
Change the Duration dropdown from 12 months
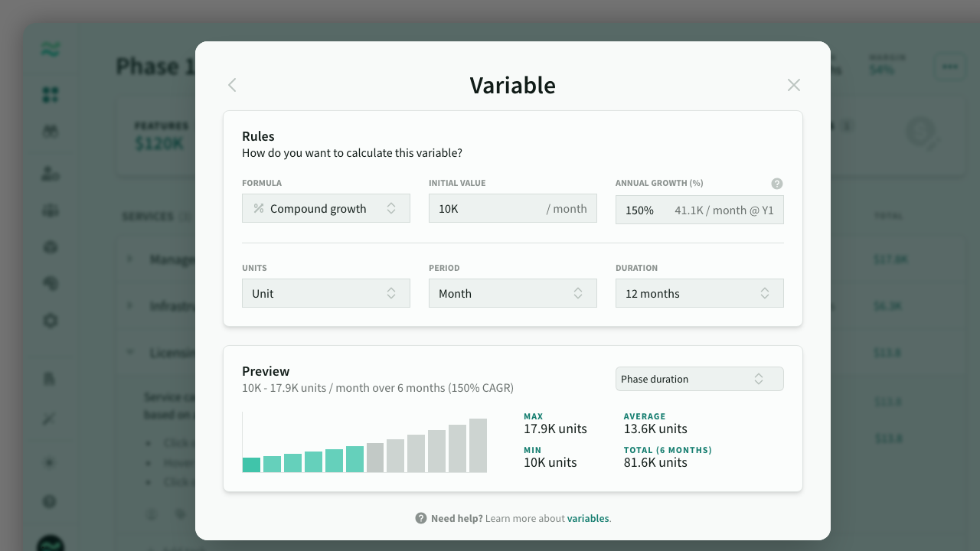700,293
